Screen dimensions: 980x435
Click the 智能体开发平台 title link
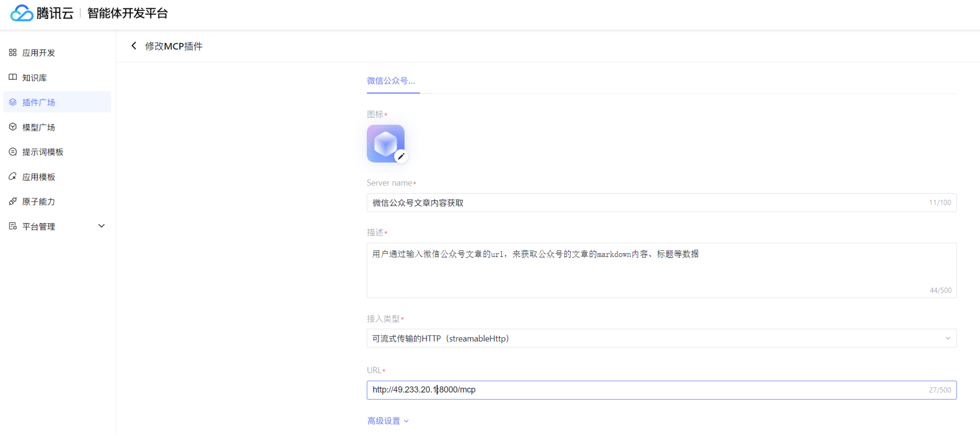click(x=127, y=13)
